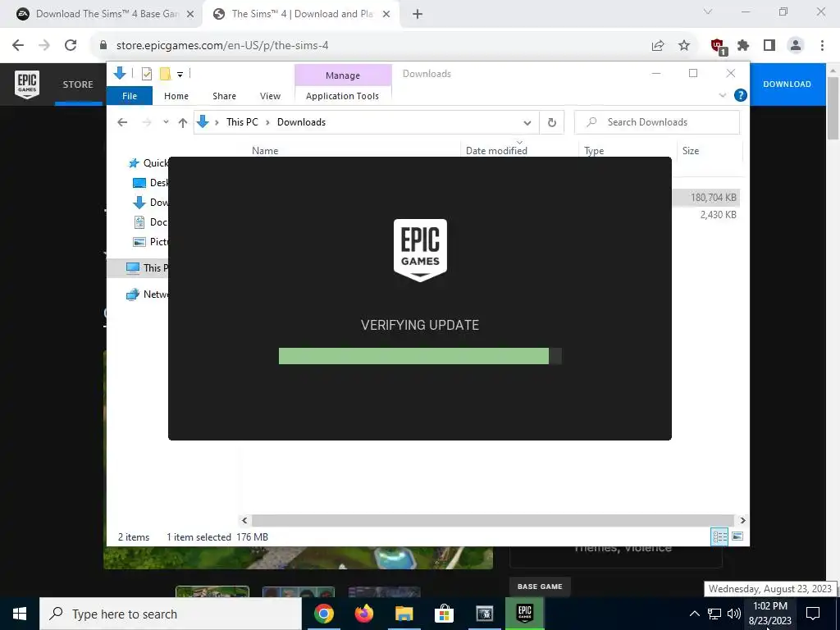Select Quick access in the navigation pane
The image size is (840, 630).
(149, 163)
